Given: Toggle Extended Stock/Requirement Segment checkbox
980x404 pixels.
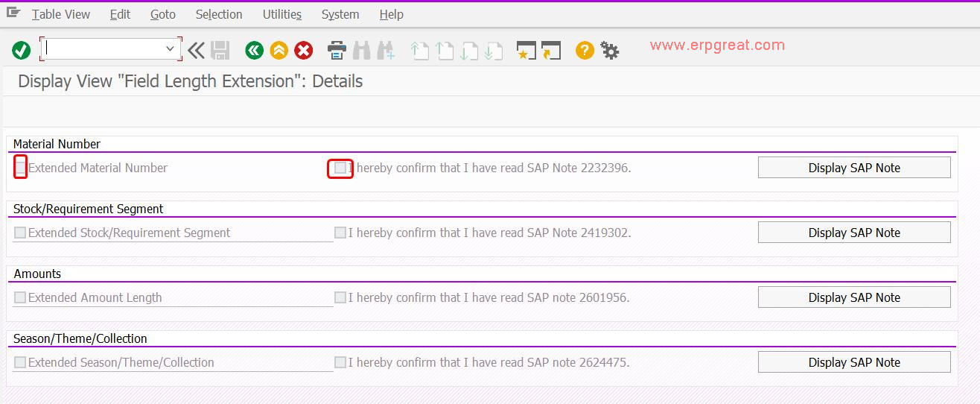Looking at the screenshot, I should 20,233.
